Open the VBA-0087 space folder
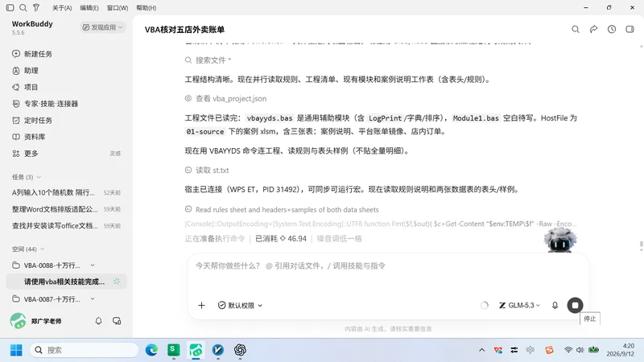Image resolution: width=644 pixels, height=362 pixels. tap(52, 299)
